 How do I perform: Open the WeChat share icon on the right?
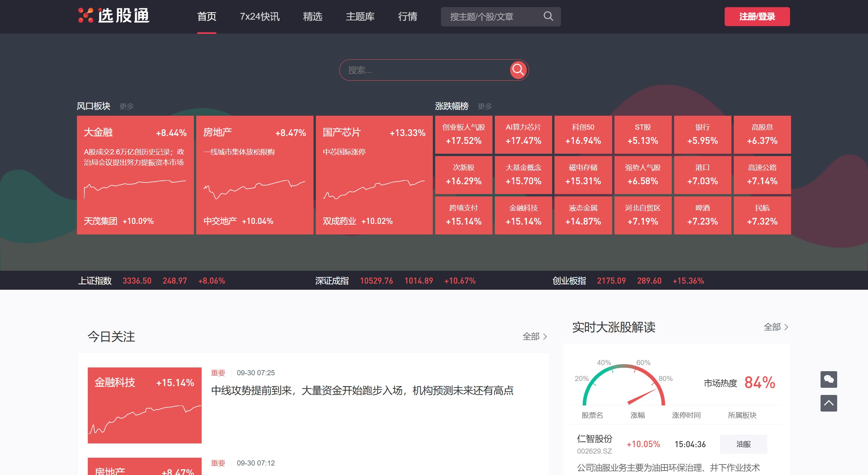point(828,379)
